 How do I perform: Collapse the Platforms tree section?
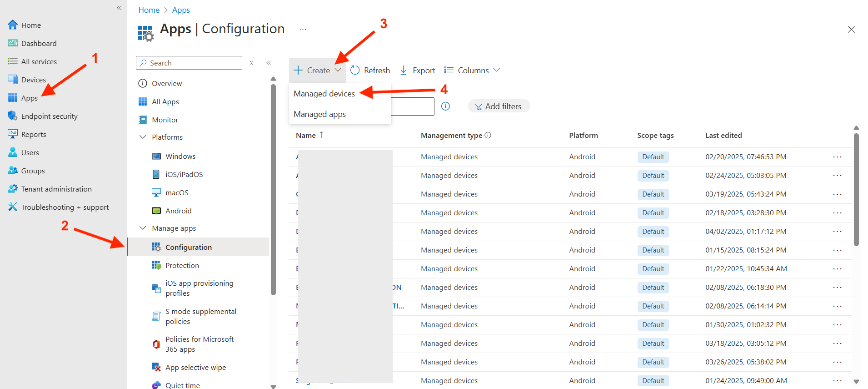click(x=143, y=137)
